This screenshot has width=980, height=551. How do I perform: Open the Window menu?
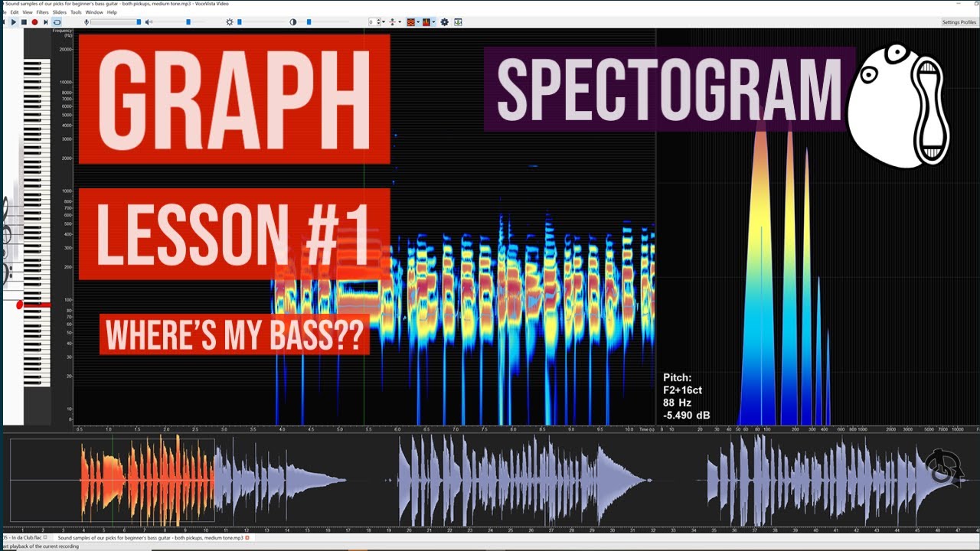click(94, 12)
